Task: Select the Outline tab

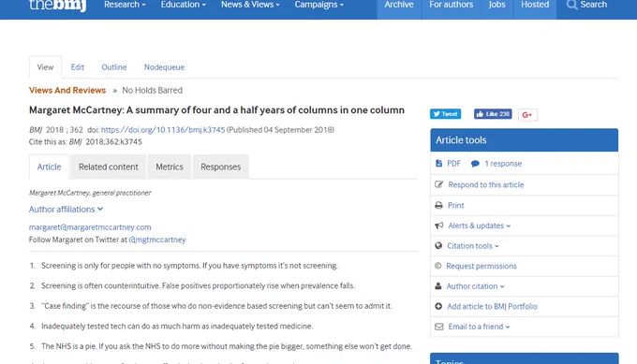Action: click(114, 67)
